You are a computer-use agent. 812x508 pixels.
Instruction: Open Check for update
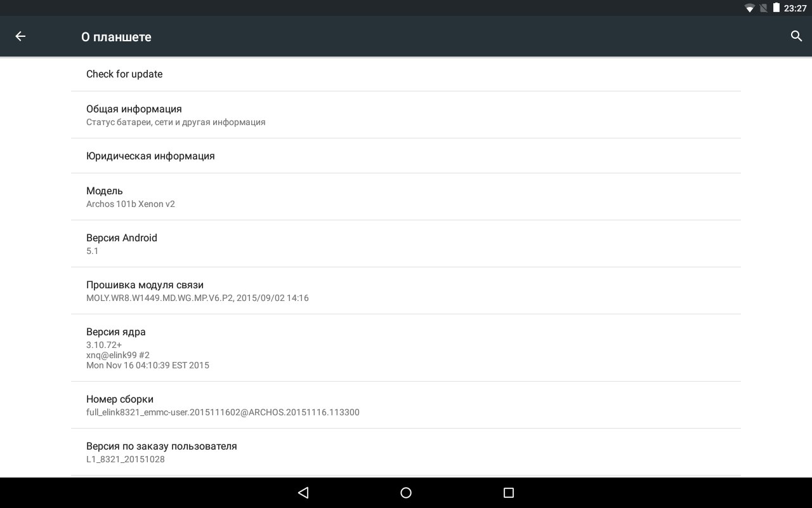(x=406, y=74)
